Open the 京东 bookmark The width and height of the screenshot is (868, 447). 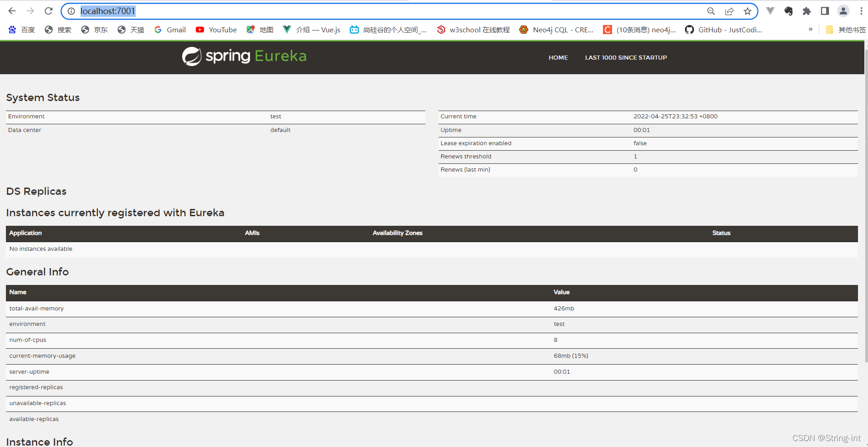pos(94,30)
